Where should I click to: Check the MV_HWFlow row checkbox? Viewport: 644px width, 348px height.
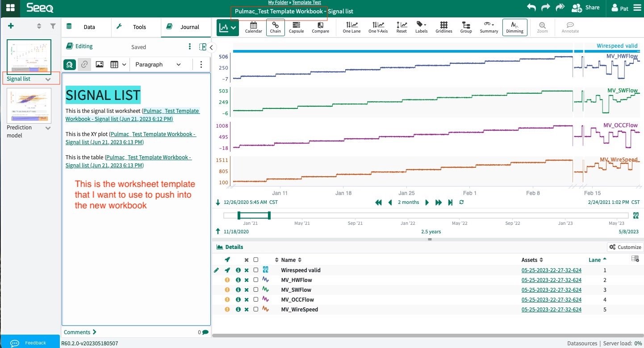pos(256,280)
